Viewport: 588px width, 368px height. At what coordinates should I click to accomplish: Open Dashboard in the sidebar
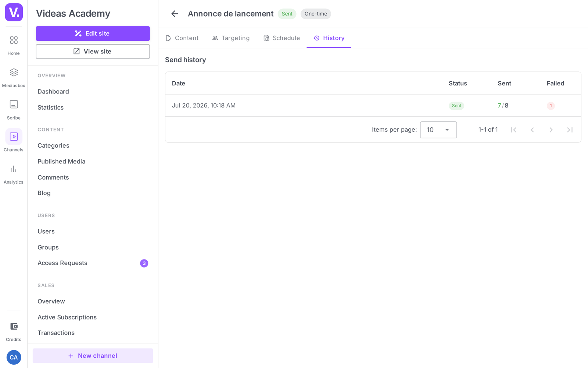pos(53,92)
